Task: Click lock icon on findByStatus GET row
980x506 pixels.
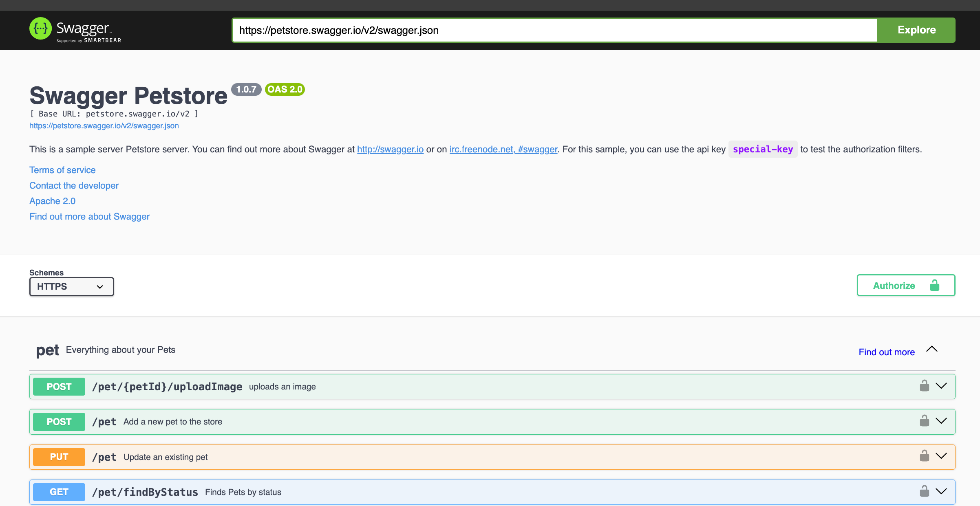Action: pyautogui.click(x=924, y=491)
